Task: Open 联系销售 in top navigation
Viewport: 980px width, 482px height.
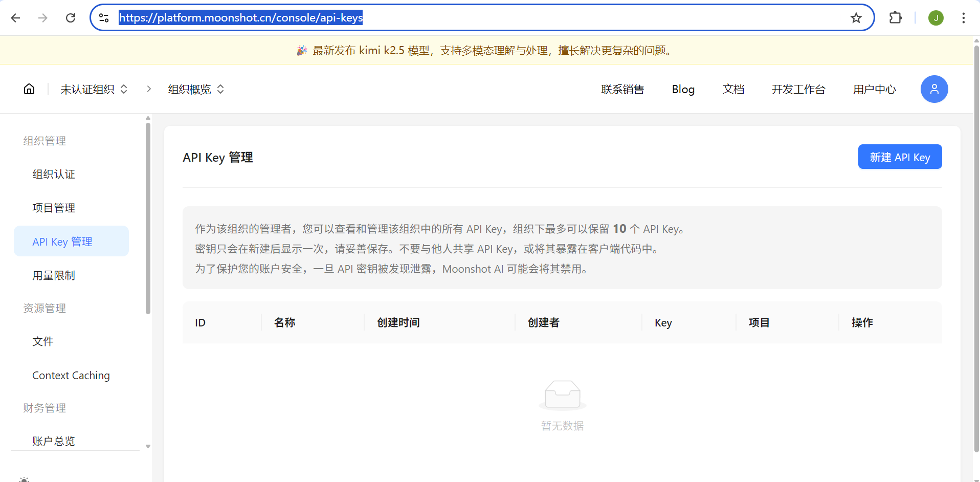Action: (622, 89)
